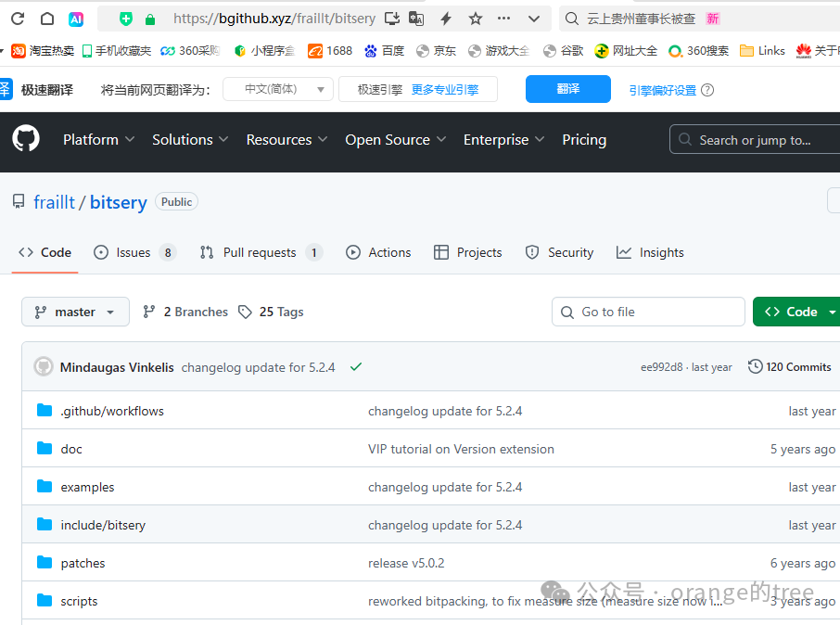Click the screen download icon in address bar
The image size is (840, 625).
(x=392, y=19)
